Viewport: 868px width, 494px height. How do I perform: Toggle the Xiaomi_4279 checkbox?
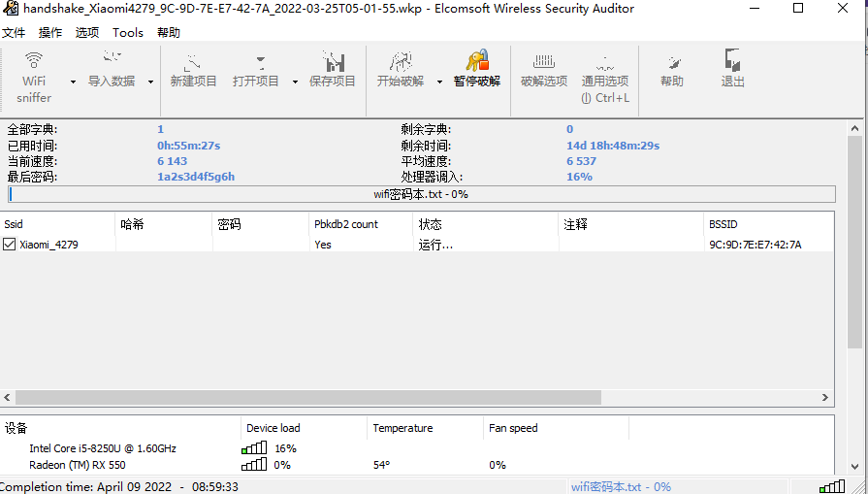pos(10,244)
